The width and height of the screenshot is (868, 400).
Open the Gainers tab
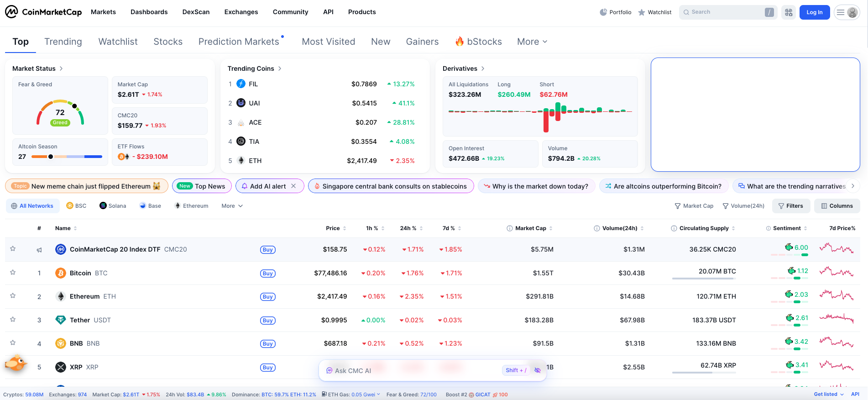pos(422,42)
